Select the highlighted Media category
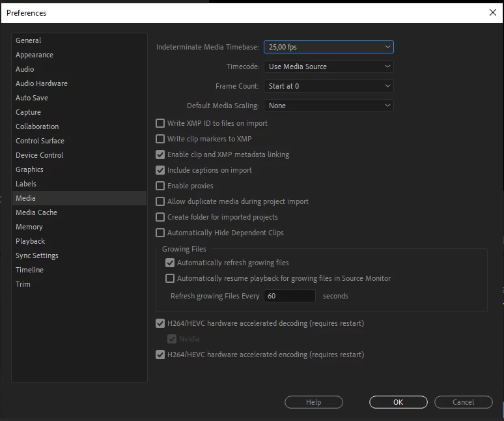The width and height of the screenshot is (504, 421). pyautogui.click(x=79, y=198)
